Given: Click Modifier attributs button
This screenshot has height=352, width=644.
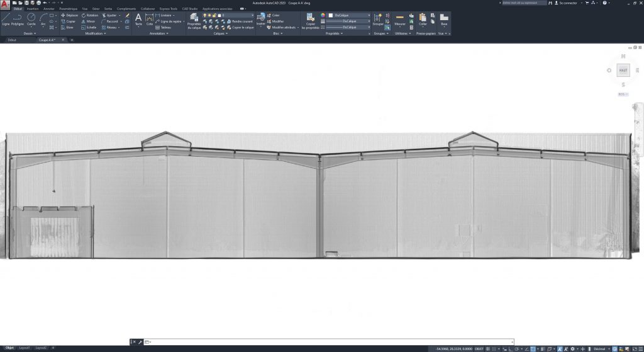Looking at the screenshot, I should click(x=281, y=28).
